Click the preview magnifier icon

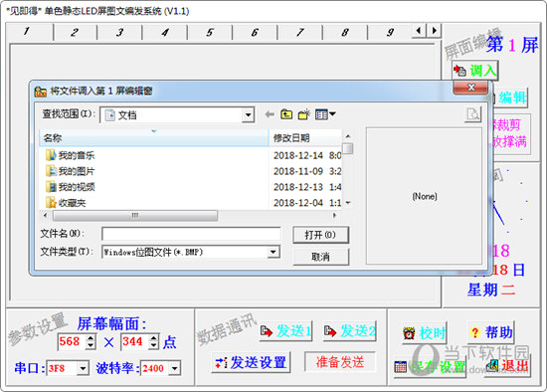tap(473, 114)
